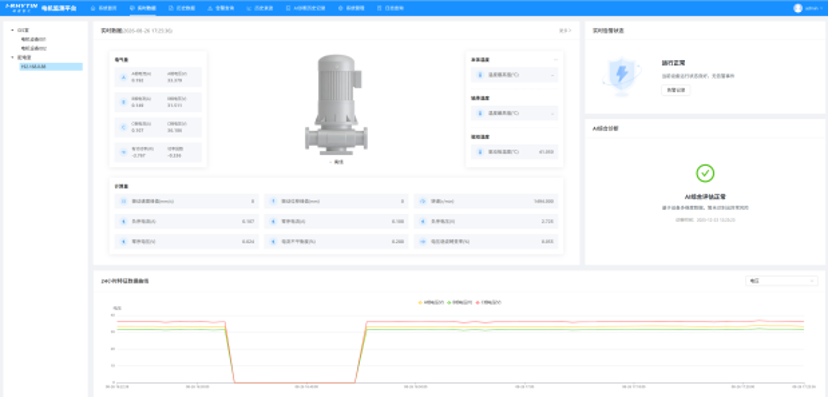Viewport: 828px width, 397px height.
Task: Open the admin account dropdown
Action: (x=813, y=8)
